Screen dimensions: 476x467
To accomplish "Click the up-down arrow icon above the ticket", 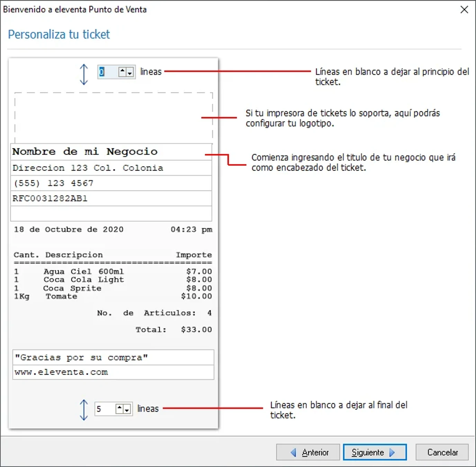I will [83, 74].
